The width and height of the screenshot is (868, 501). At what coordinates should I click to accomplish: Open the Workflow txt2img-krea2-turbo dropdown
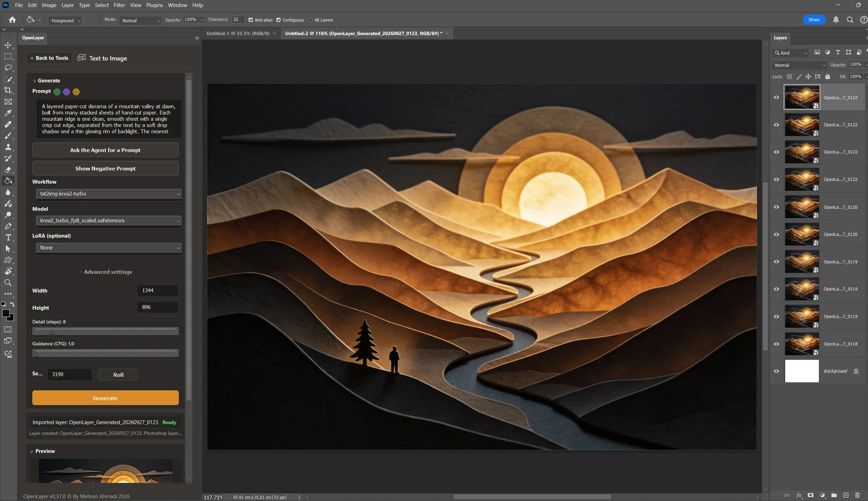click(x=108, y=194)
